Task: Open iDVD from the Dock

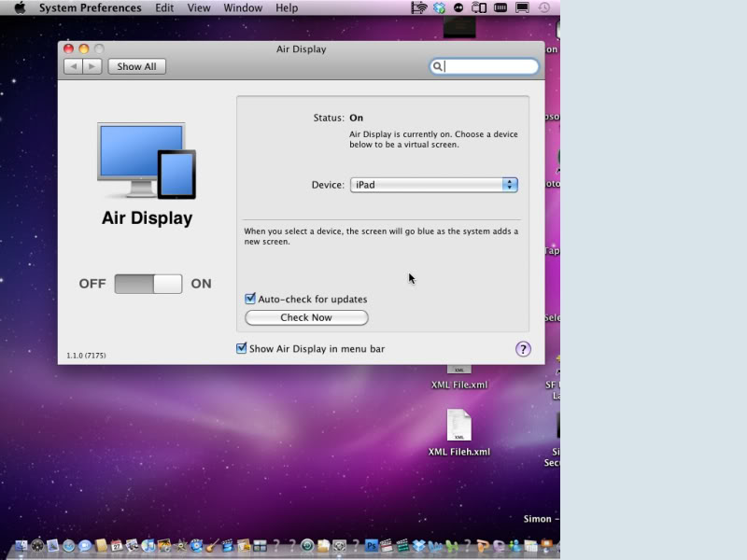Action: (x=196, y=546)
